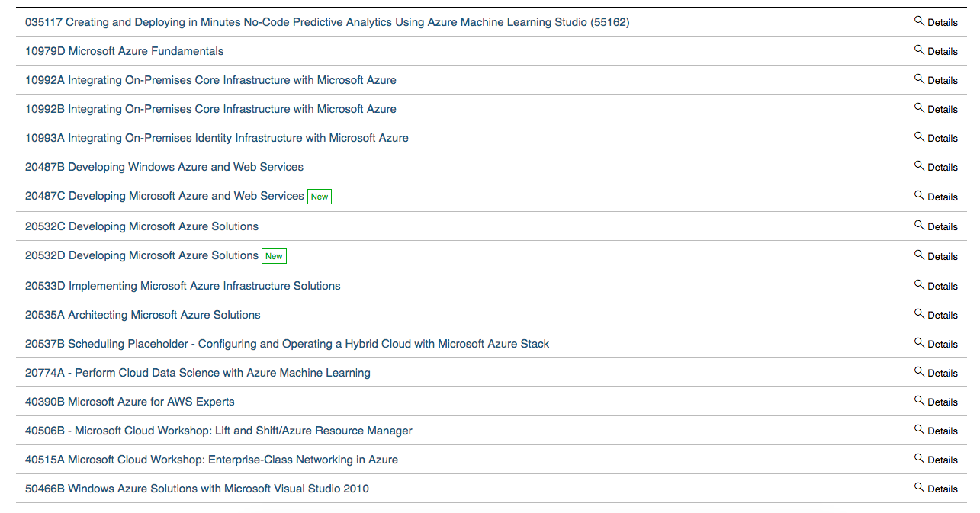Open 20535A Architecting Microsoft Azure Solutions
The width and height of the screenshot is (980, 513).
[x=143, y=315]
